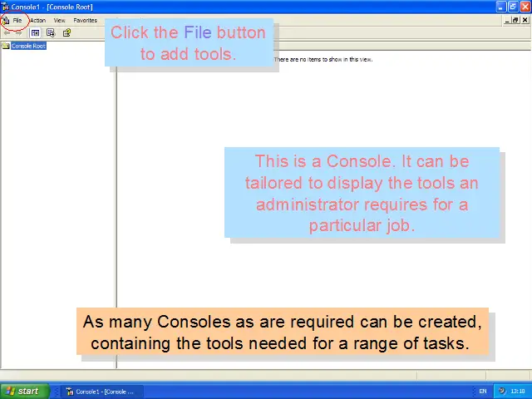Click the Console Root folder icon
Screen dimensions: 532x399
[6, 46]
